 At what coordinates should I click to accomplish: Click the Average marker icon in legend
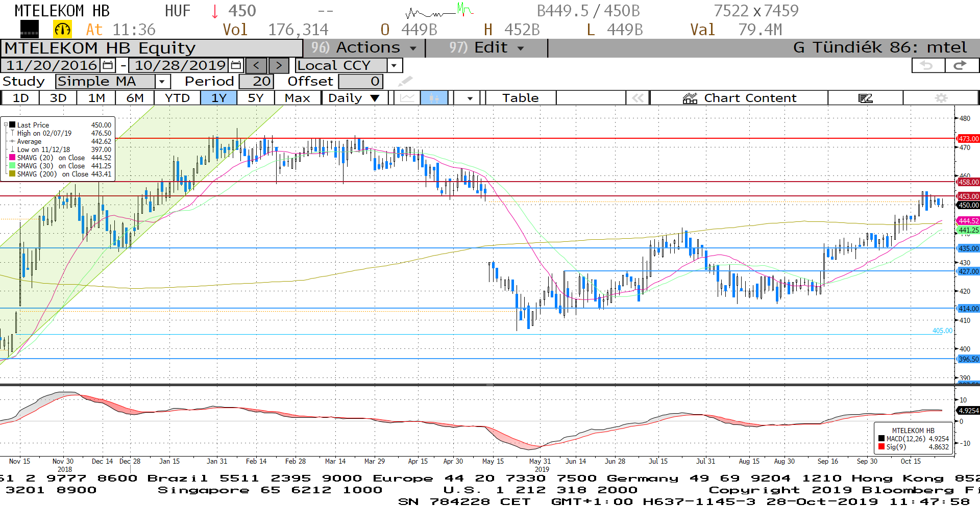[x=12, y=141]
